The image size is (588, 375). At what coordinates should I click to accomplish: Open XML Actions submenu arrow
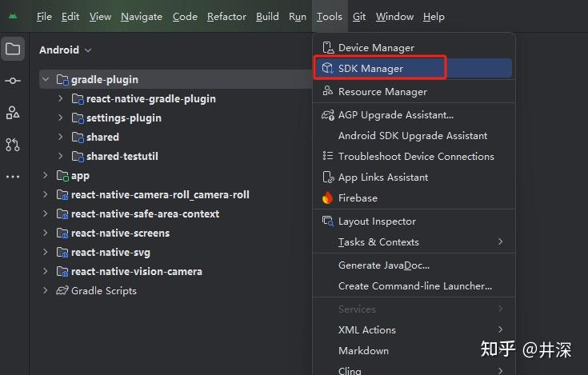(501, 329)
